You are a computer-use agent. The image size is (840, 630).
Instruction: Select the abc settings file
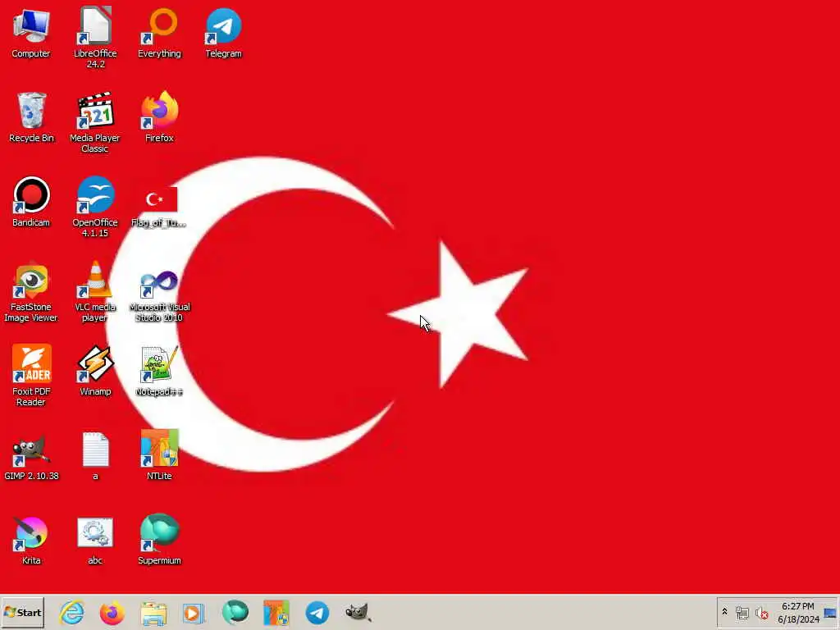pos(95,541)
